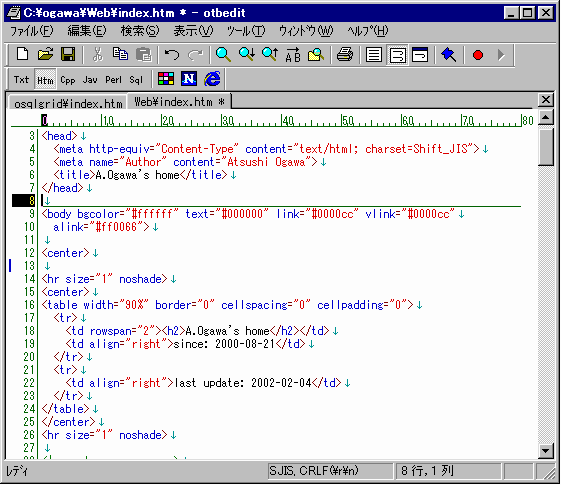Click the Replace A-to-B icon

click(x=293, y=55)
